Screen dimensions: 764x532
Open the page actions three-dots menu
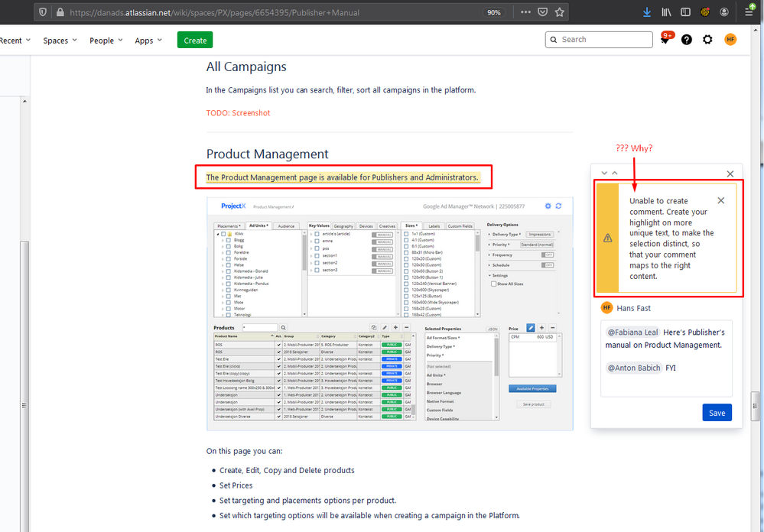coord(525,12)
